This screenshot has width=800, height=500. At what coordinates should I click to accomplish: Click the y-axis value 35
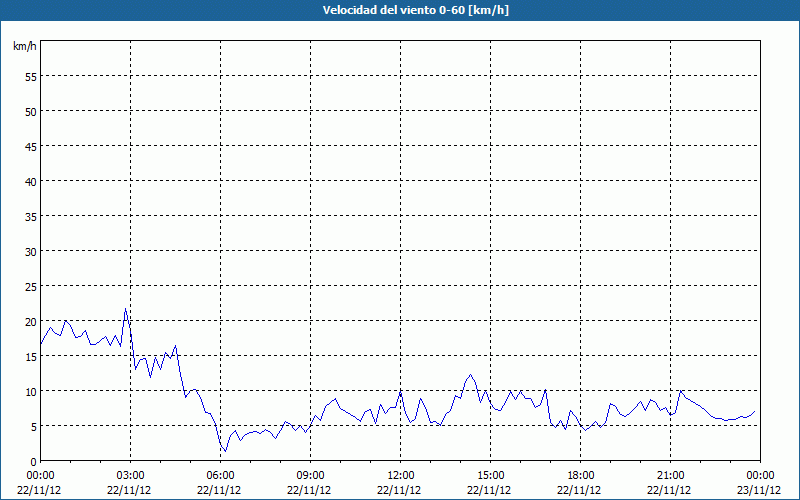tap(31, 216)
